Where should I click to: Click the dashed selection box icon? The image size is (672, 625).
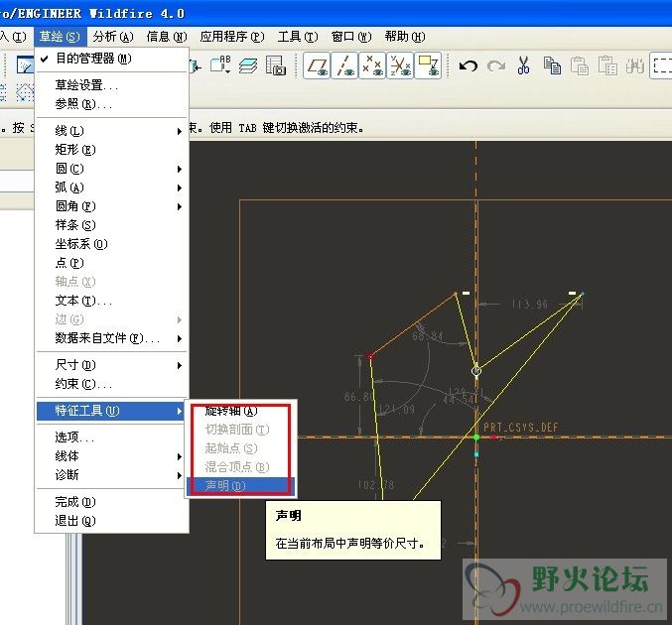click(661, 65)
